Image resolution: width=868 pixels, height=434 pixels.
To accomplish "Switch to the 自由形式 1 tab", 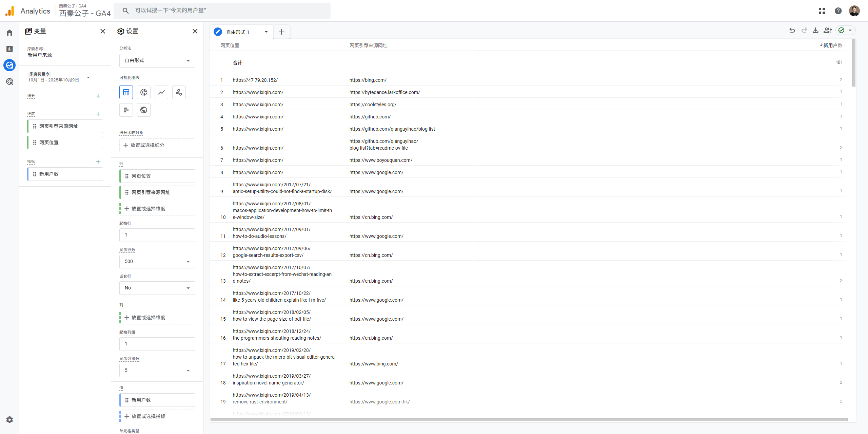I will point(237,32).
